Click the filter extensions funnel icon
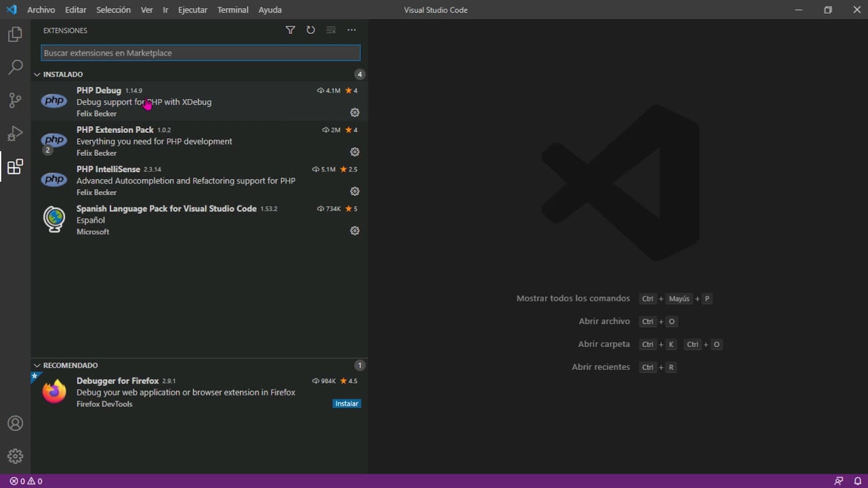The width and height of the screenshot is (868, 488). (290, 30)
